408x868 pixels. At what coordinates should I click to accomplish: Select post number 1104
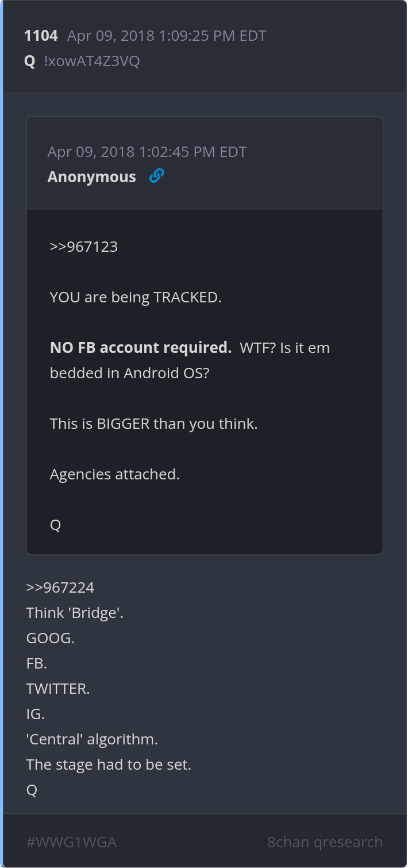[x=41, y=36]
